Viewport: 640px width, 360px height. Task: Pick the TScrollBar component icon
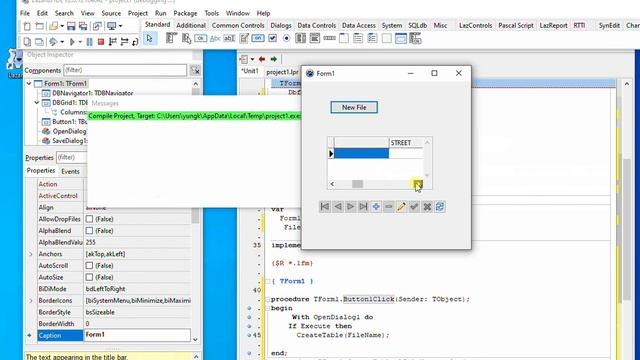[329, 39]
